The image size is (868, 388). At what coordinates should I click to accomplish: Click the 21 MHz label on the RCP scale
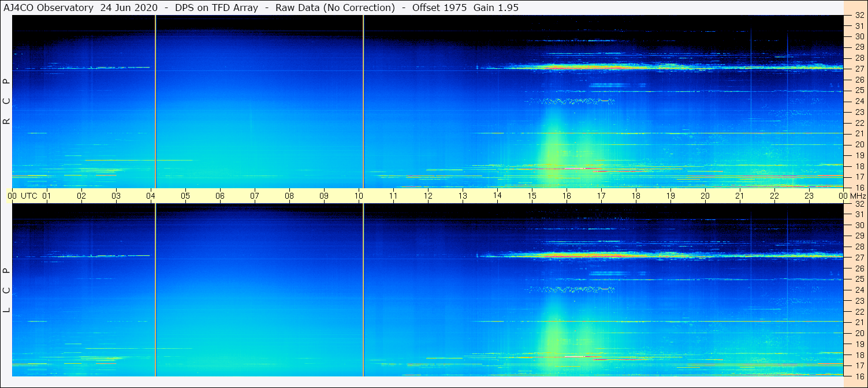(859, 133)
